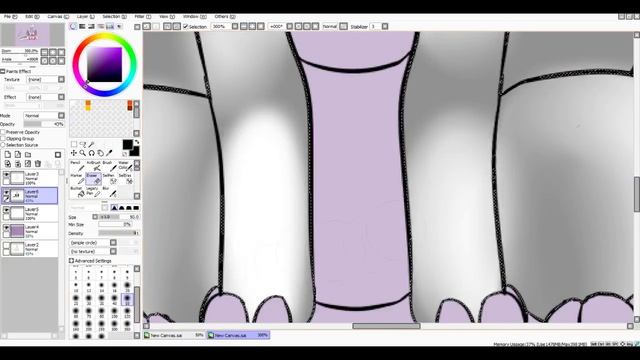Open the Texture dropdown

(x=61, y=80)
